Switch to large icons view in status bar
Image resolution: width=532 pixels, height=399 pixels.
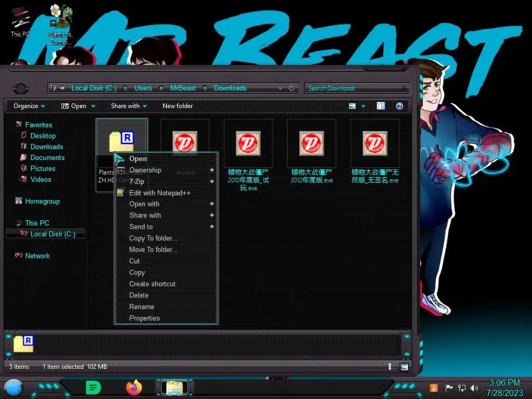404,367
